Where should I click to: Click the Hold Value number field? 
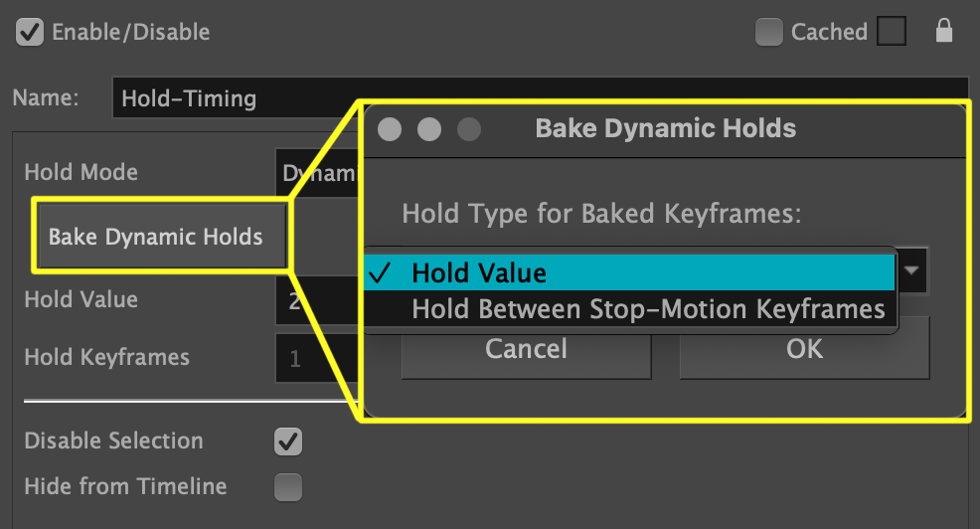(314, 300)
